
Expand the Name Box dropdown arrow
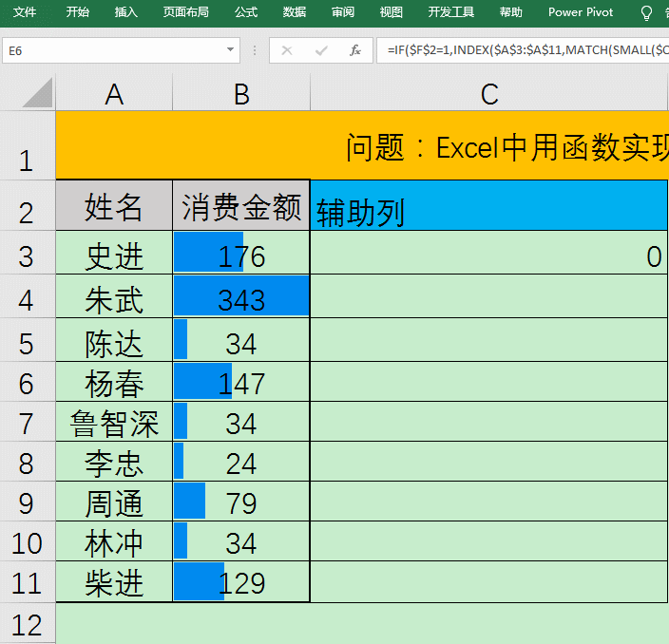(x=230, y=50)
